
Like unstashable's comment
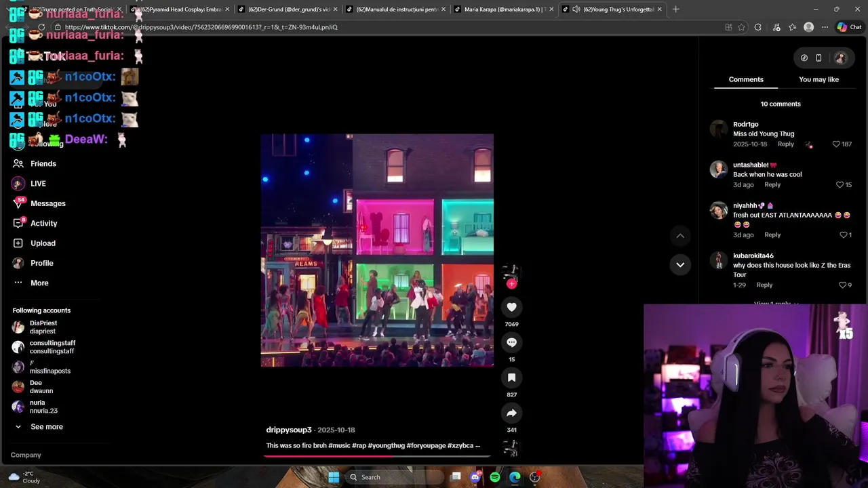coord(840,185)
